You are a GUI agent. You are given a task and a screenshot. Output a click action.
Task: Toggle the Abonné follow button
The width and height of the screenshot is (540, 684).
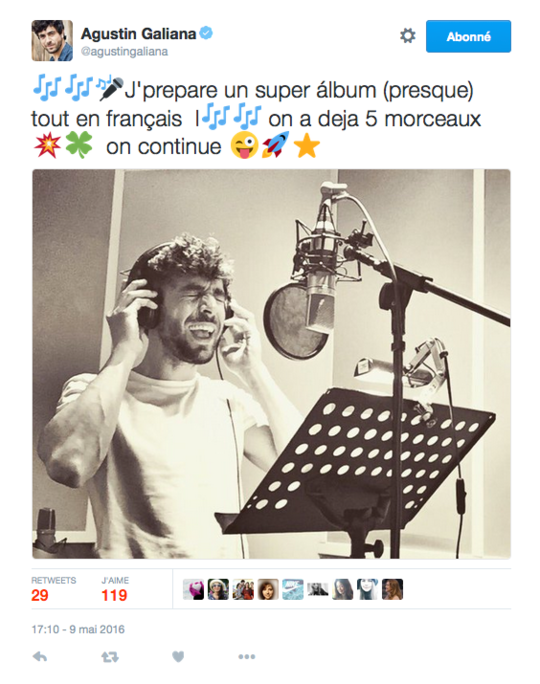468,36
